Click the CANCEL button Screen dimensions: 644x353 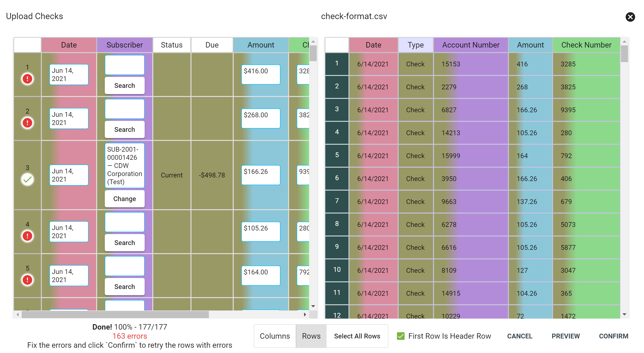(x=519, y=336)
